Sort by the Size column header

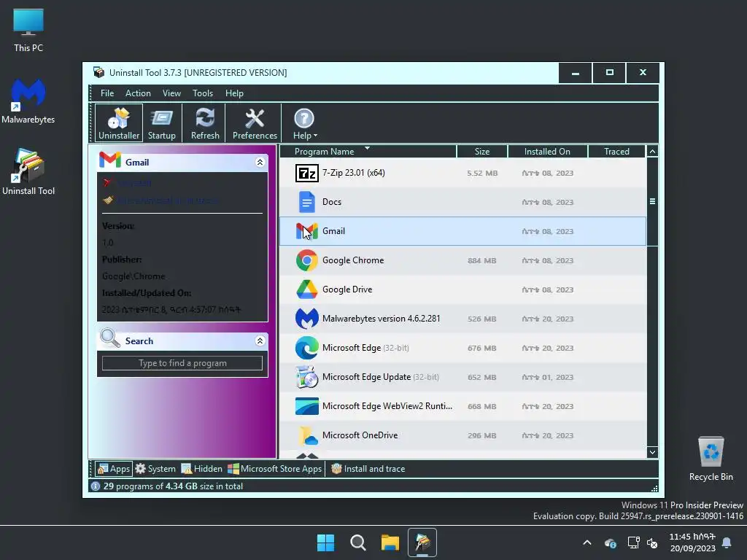coord(481,152)
